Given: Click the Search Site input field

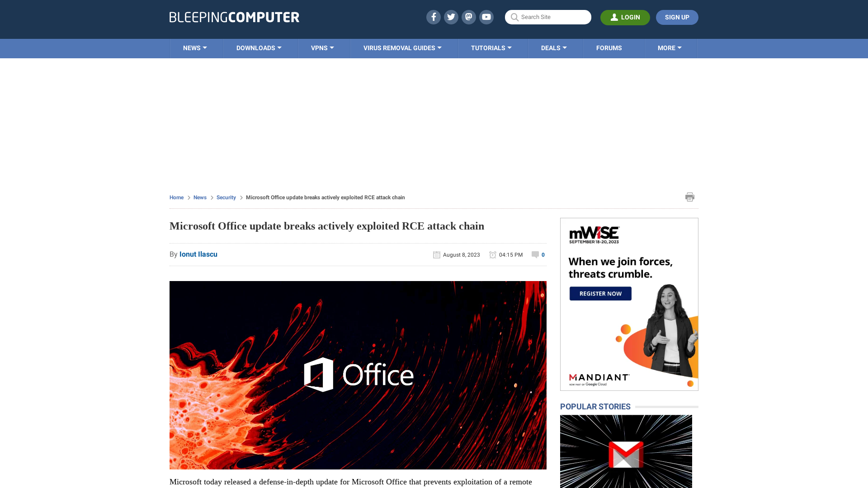Looking at the screenshot, I should [x=548, y=17].
